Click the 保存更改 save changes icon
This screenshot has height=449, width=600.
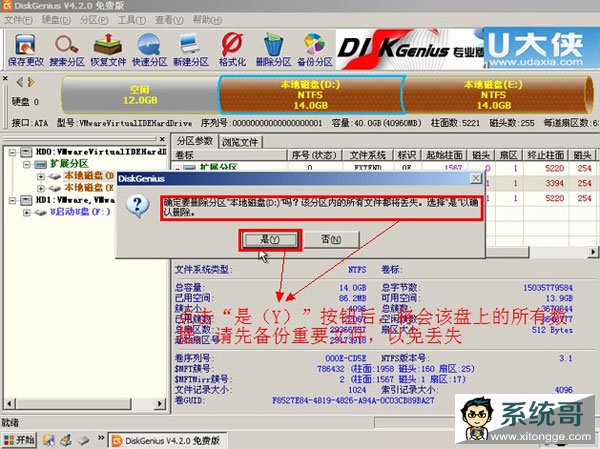[26, 50]
